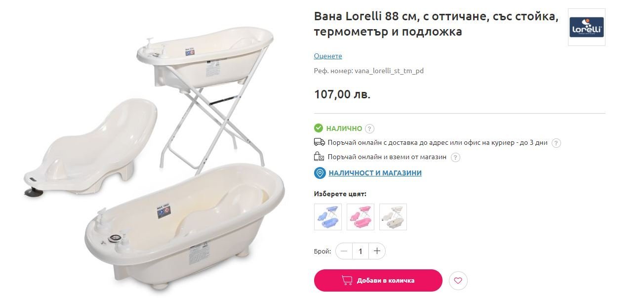The width and height of the screenshot is (644, 298).
Task: Click Добави в количка button
Action: [x=378, y=281]
